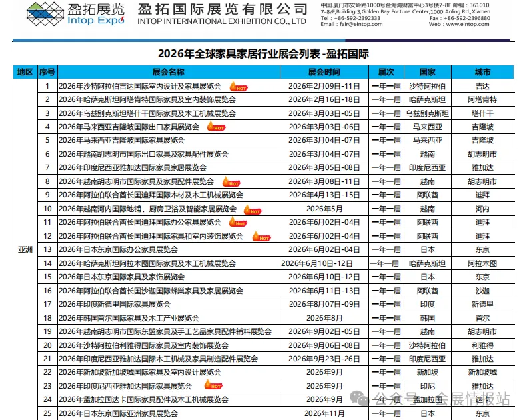Click the date 2026年6月11日-13日
527x420 pixels.
pos(324,291)
